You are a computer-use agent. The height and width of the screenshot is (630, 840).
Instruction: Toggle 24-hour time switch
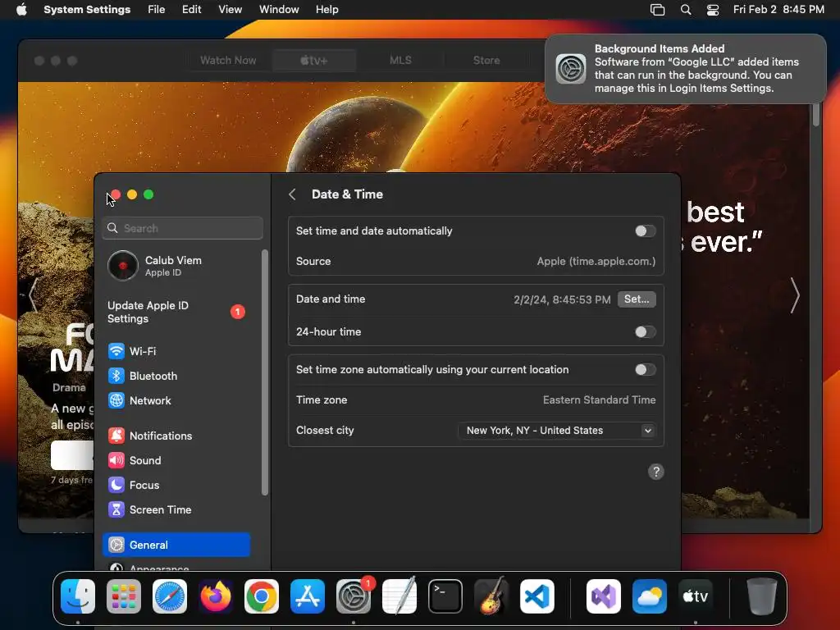645,331
